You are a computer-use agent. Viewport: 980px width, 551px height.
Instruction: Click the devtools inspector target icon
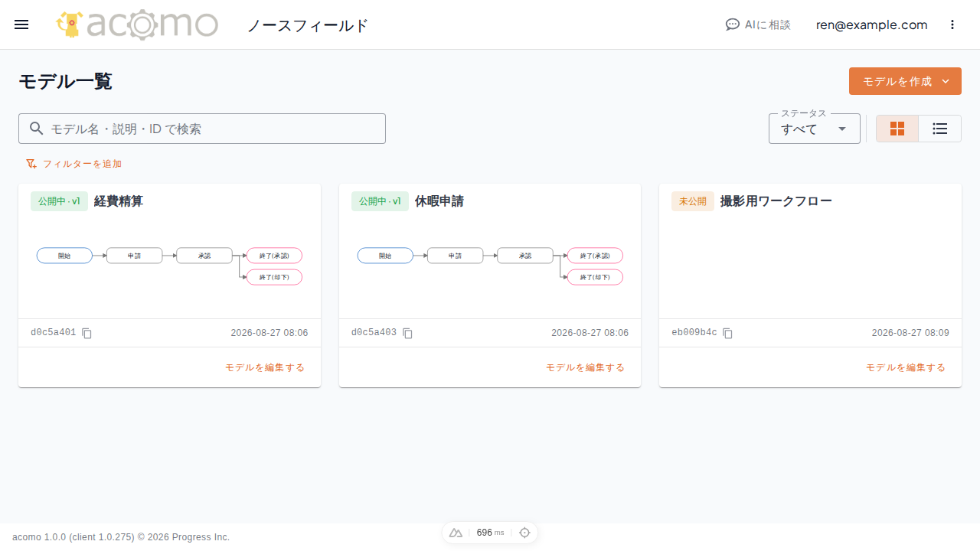[x=524, y=533]
